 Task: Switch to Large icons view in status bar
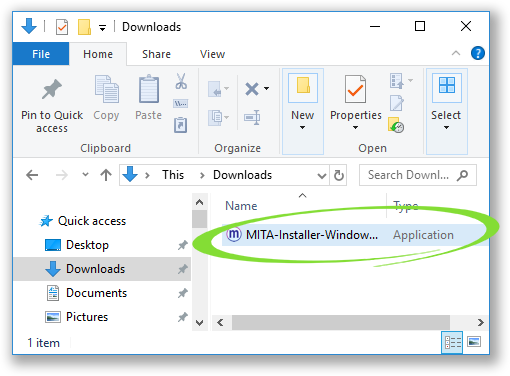click(x=474, y=342)
